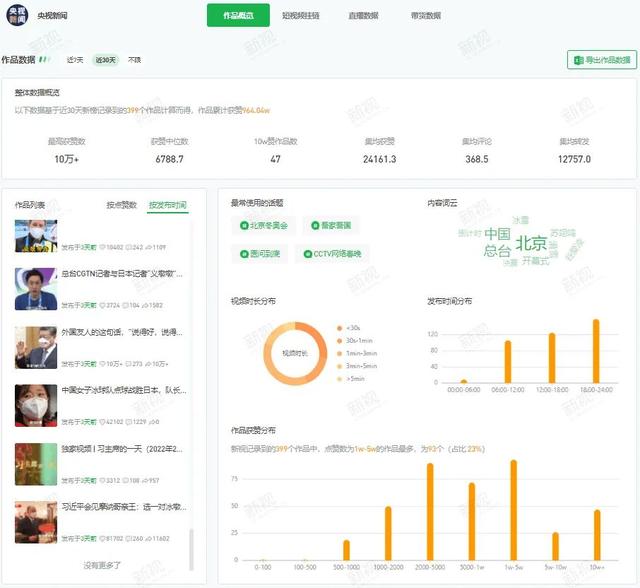640x588 pixels.
Task: Select the 近7天 time range
Action: (75, 60)
